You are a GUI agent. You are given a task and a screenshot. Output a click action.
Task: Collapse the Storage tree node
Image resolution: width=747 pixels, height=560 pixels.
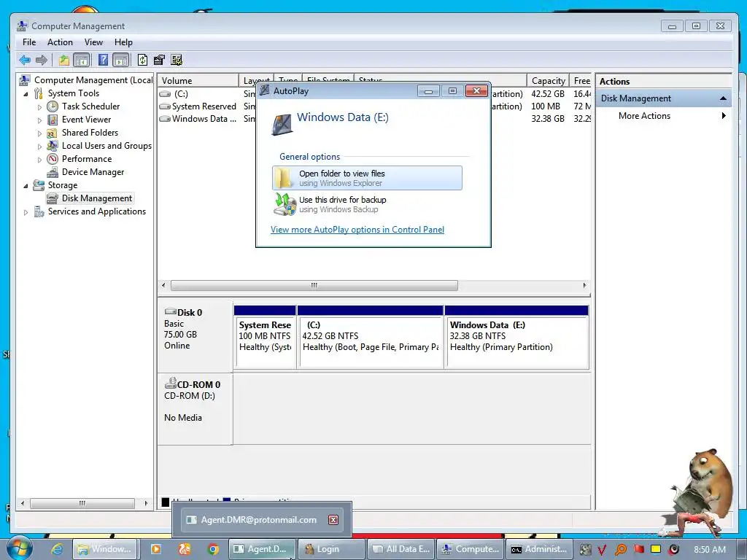tap(26, 186)
